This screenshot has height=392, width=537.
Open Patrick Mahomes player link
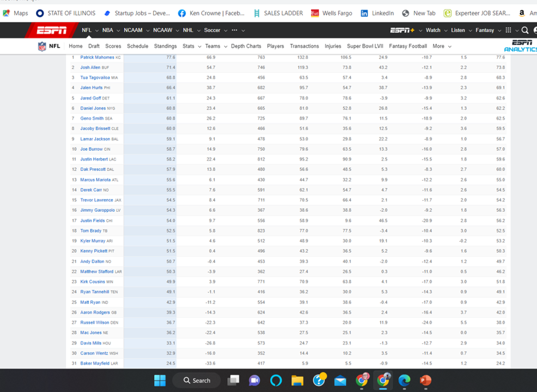click(97, 58)
